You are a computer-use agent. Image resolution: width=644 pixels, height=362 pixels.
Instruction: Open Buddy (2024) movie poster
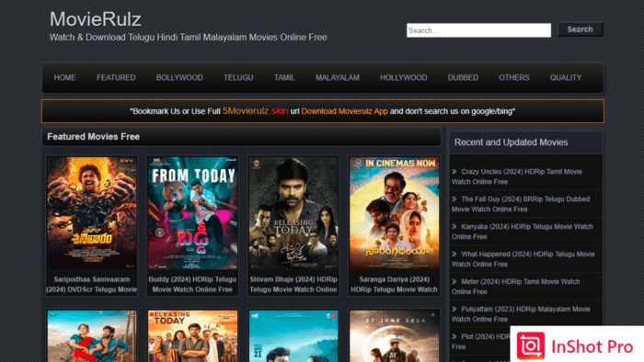pos(192,213)
